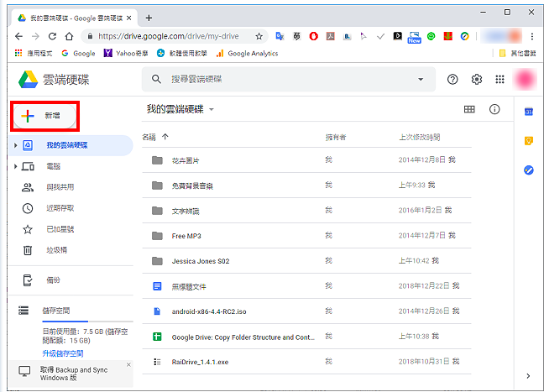Open Trash (垃圾桶) section
This screenshot has width=544, height=392.
71,250
